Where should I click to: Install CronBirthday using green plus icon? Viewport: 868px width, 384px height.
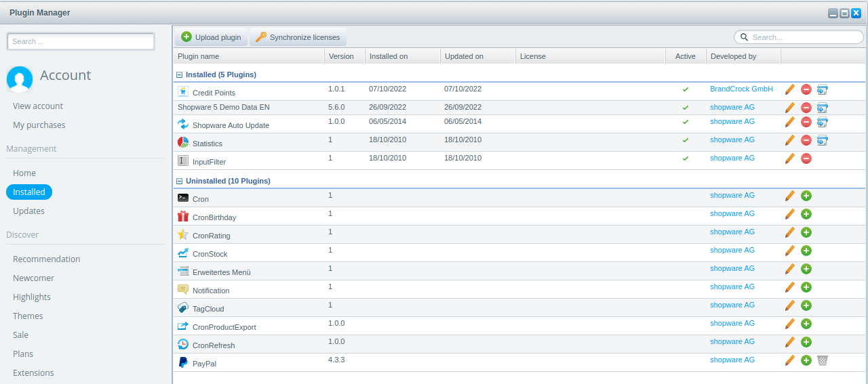point(806,214)
